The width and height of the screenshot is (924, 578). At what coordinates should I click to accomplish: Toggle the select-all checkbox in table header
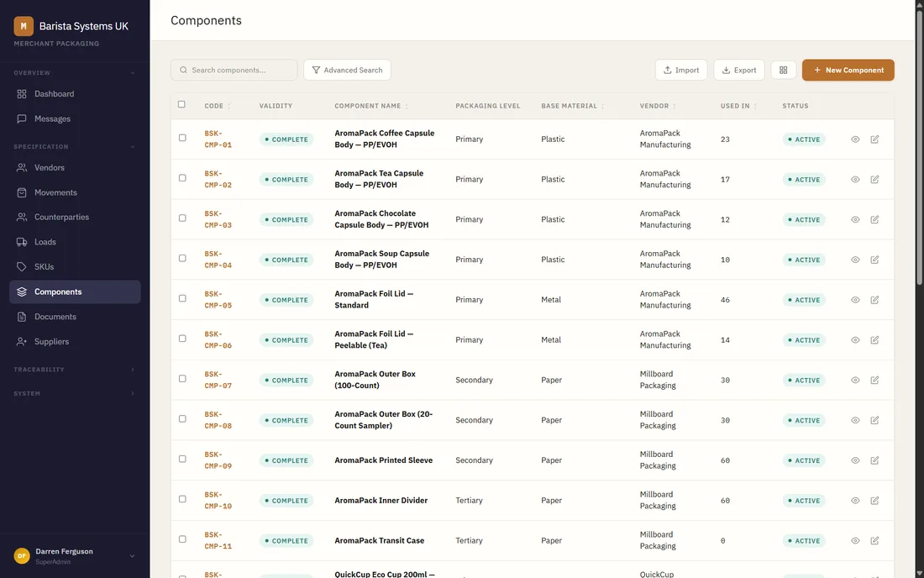click(181, 104)
